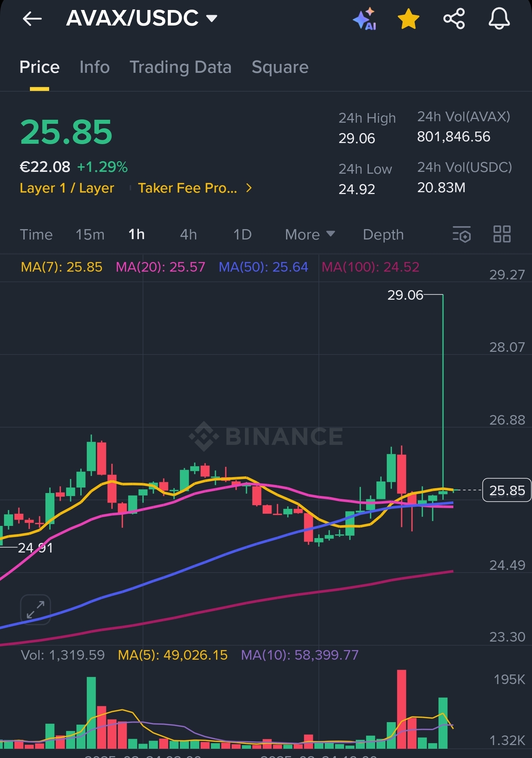Tap the +1.29% change value
Image resolution: width=532 pixels, height=758 pixels.
click(x=102, y=167)
